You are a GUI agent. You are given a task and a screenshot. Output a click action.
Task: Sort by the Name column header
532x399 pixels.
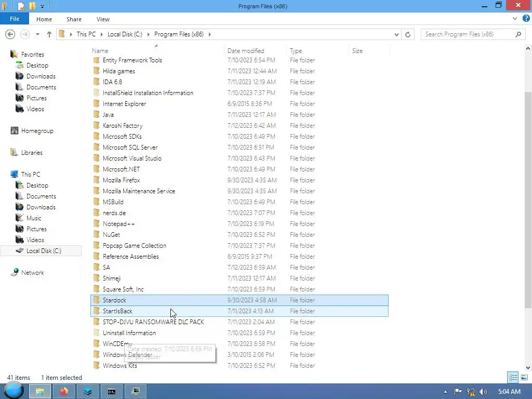click(100, 51)
